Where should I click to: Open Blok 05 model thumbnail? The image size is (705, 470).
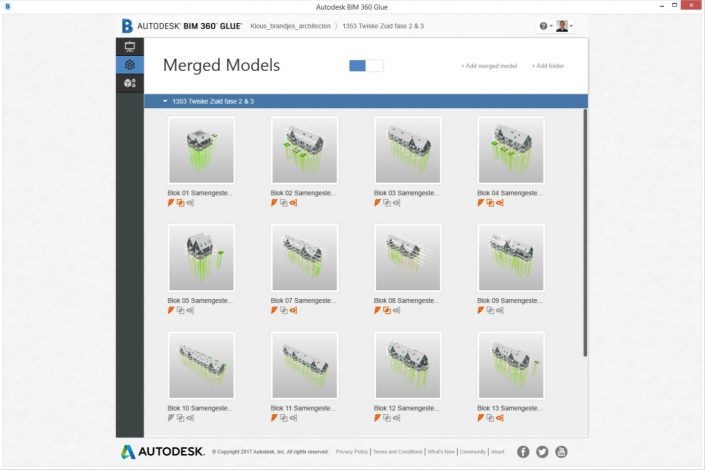[x=201, y=257]
